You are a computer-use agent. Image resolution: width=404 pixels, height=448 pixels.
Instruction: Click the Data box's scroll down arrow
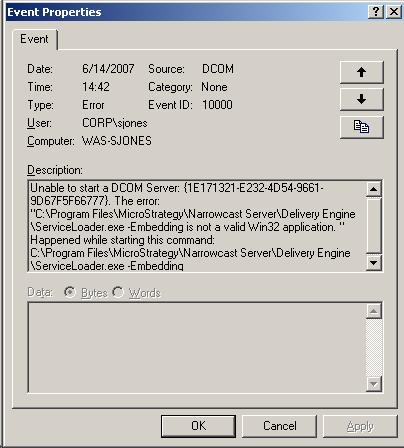click(374, 384)
